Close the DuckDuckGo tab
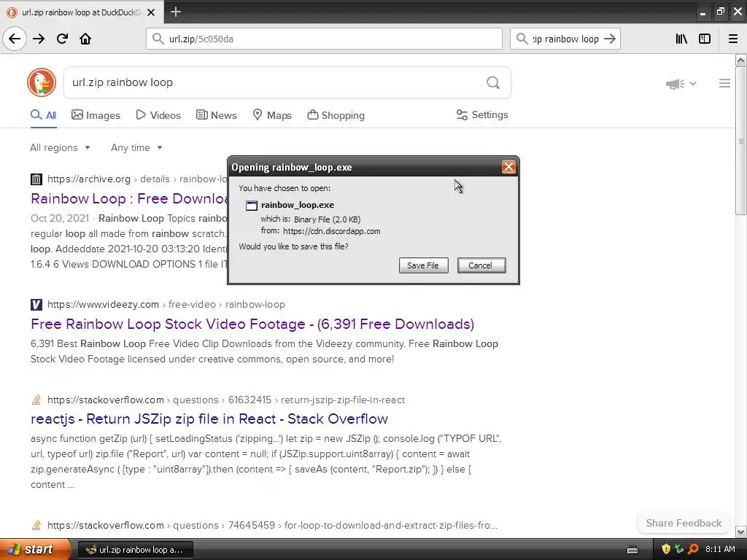Screen dimensions: 747x560 pyautogui.click(x=151, y=12)
